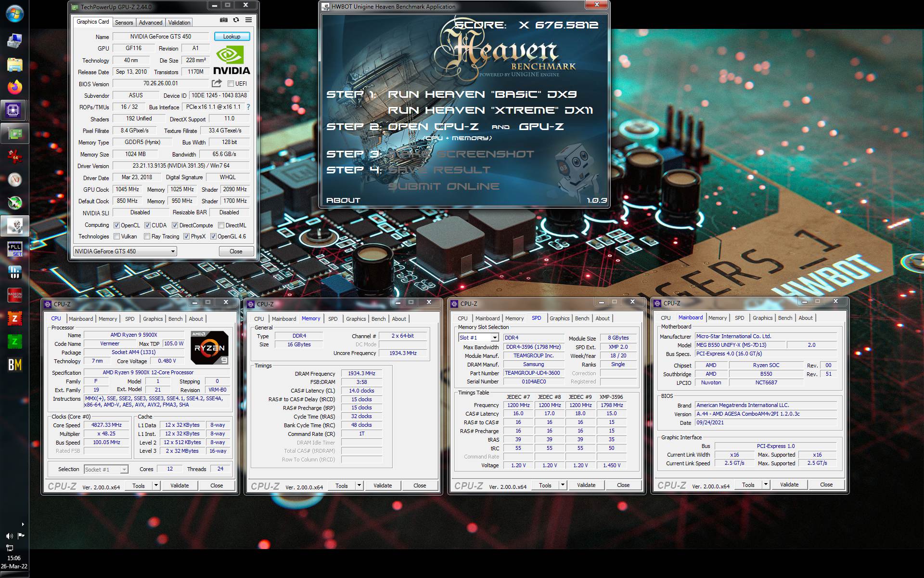
Task: Open the Validation tab in GPU-Z
Action: [179, 23]
